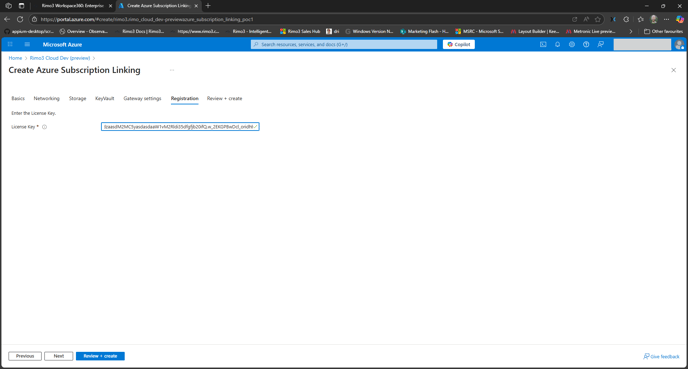Open Give feedback link
The width and height of the screenshot is (688, 369).
click(661, 356)
